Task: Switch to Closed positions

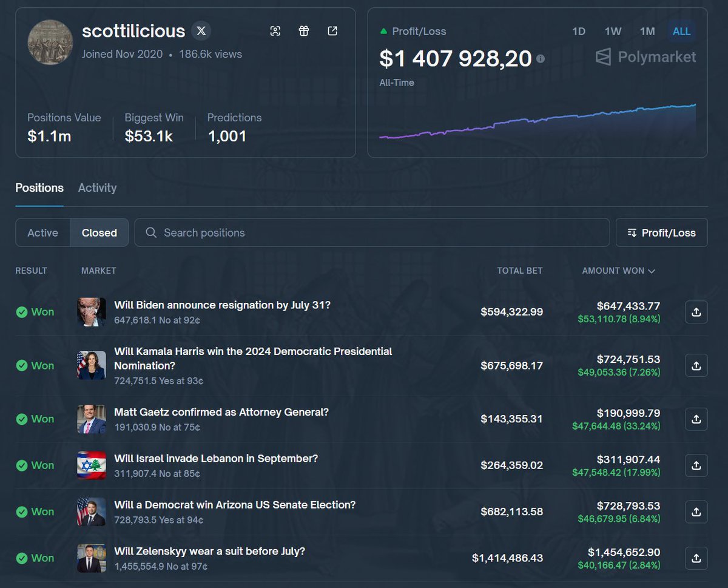Action: pyautogui.click(x=99, y=232)
